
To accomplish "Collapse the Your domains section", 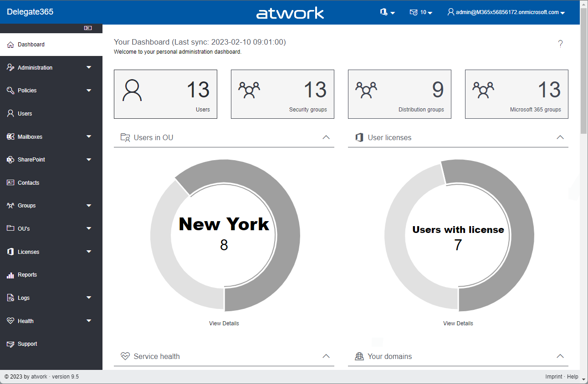I will [x=560, y=356].
